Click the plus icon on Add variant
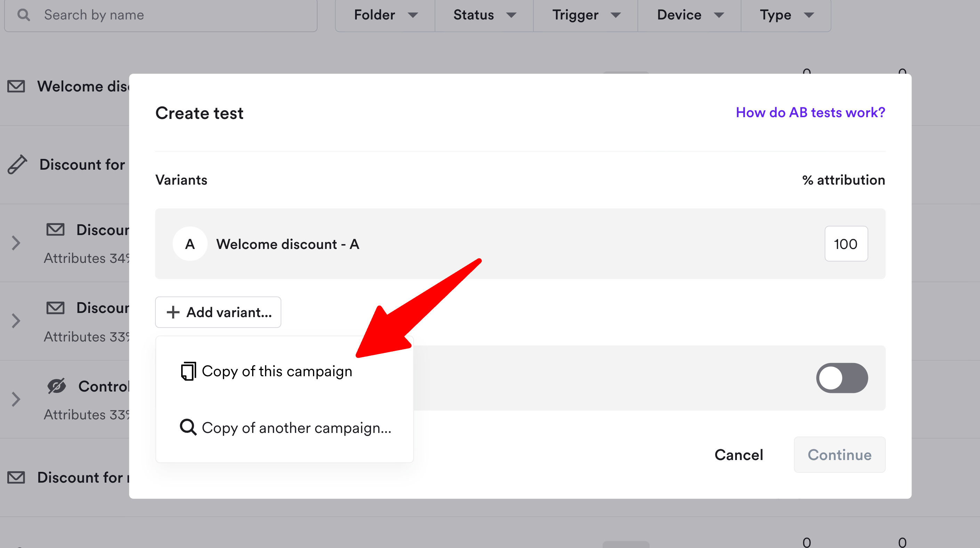980x548 pixels. [x=173, y=312]
